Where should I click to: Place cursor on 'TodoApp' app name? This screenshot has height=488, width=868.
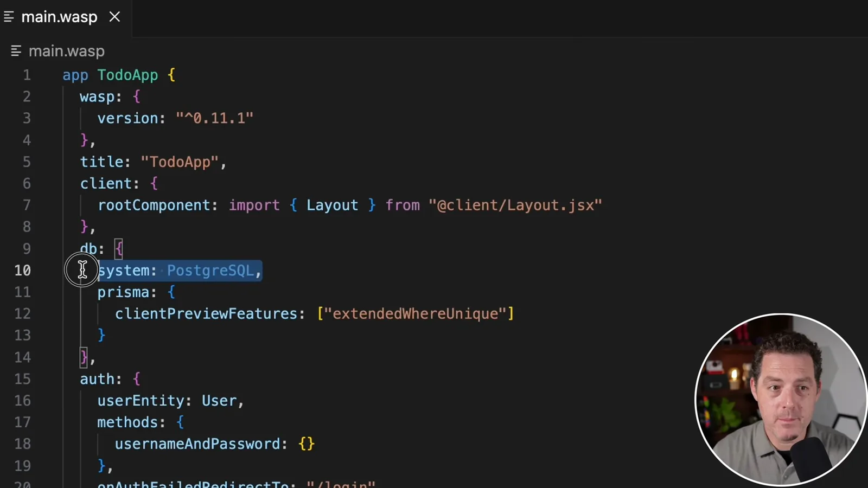tap(127, 75)
